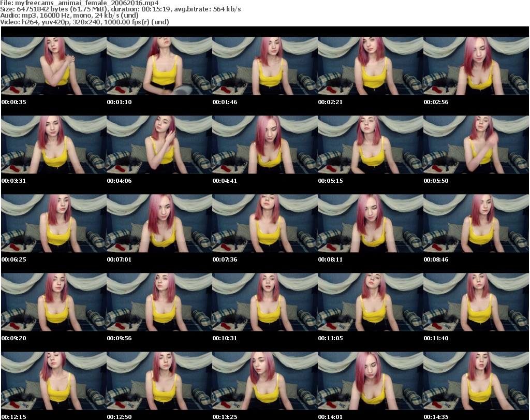Open the thumbnail at 00:03:31
Screen dimensions: 530x420
click(x=54, y=144)
